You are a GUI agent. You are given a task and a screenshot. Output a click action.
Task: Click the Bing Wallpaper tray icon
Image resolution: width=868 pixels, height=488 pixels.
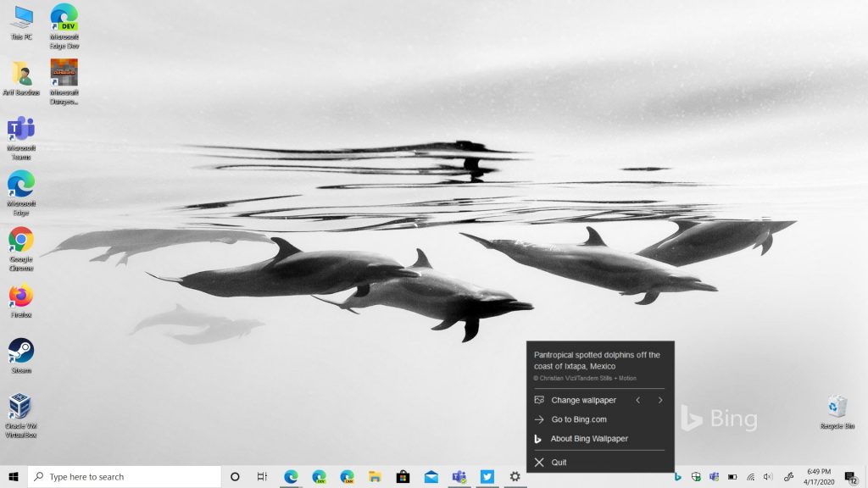pyautogui.click(x=677, y=477)
